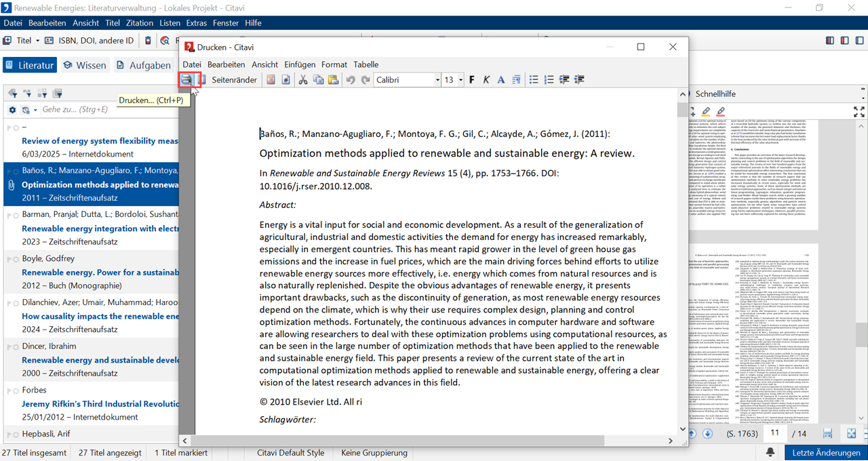Open the Calibri font dropdown
This screenshot has height=461, width=868.
pos(437,80)
